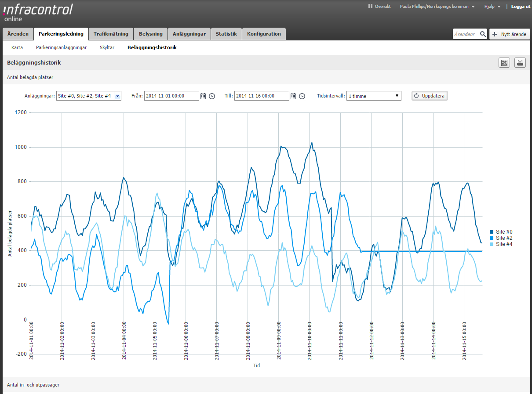Select the Parkeringsledning tab
The height and width of the screenshot is (394, 532).
coord(61,34)
